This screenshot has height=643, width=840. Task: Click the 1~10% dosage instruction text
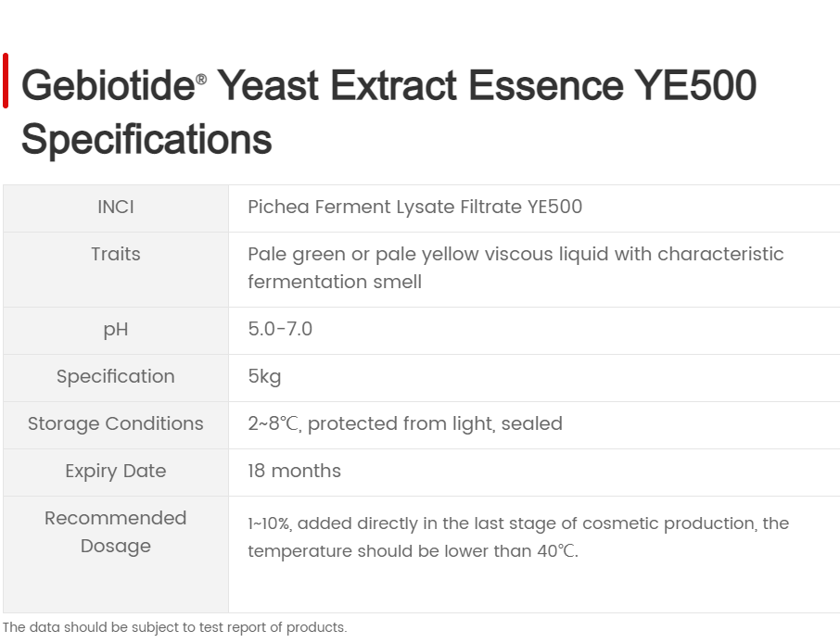tap(518, 537)
